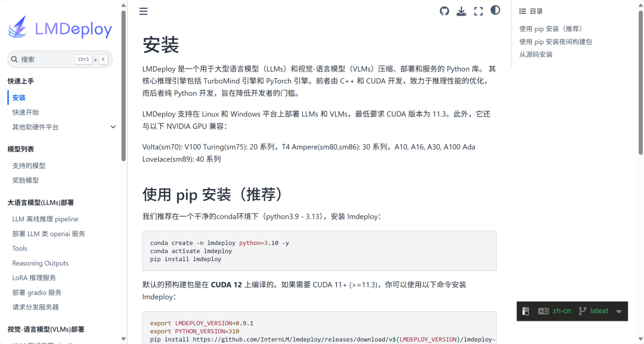Open LLM 离线推理 pipeline page

point(45,219)
